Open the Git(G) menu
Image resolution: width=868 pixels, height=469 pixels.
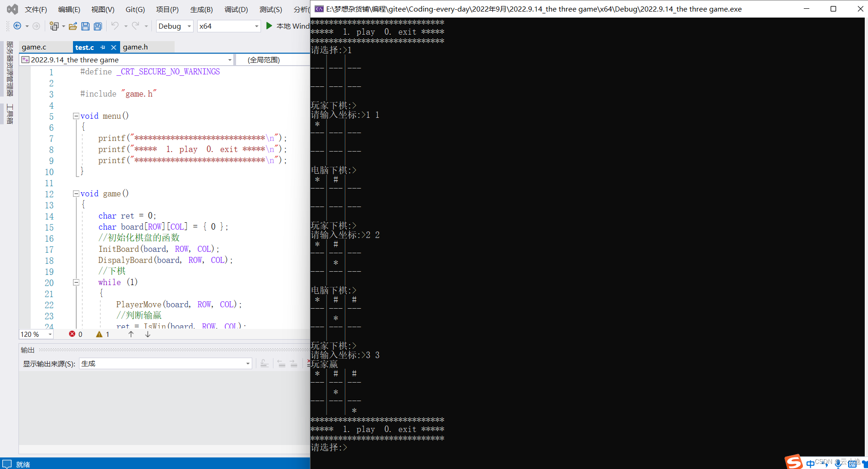coord(135,9)
